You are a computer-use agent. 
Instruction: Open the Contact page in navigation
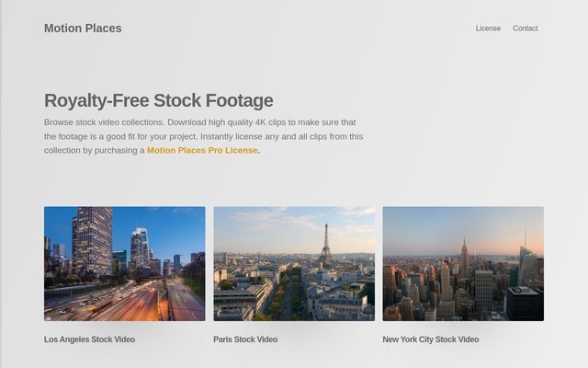click(525, 29)
